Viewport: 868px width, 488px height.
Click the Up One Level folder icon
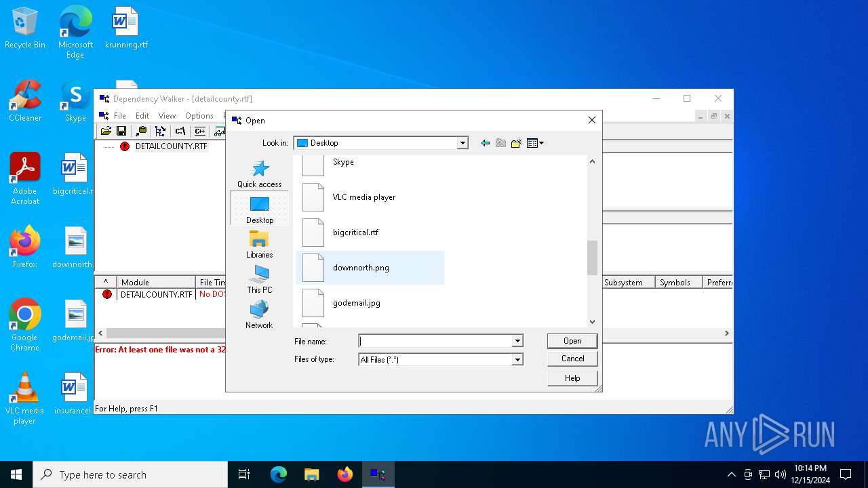pyautogui.click(x=500, y=143)
